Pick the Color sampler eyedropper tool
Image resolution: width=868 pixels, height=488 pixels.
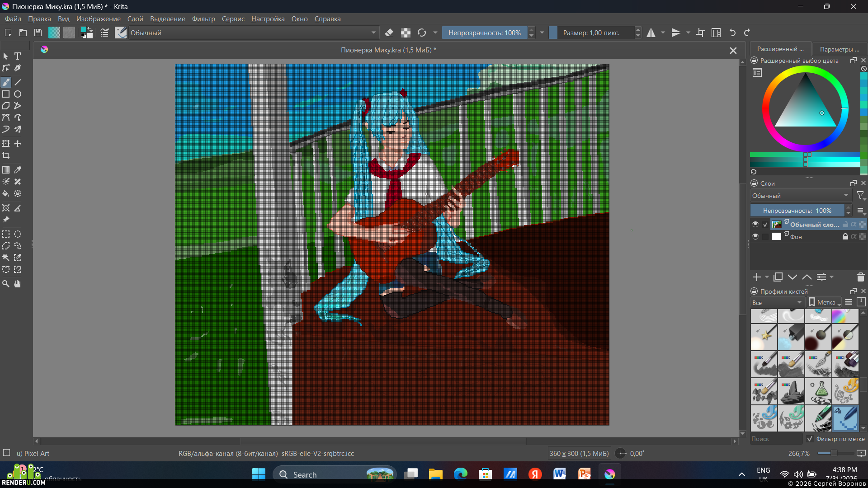click(18, 170)
